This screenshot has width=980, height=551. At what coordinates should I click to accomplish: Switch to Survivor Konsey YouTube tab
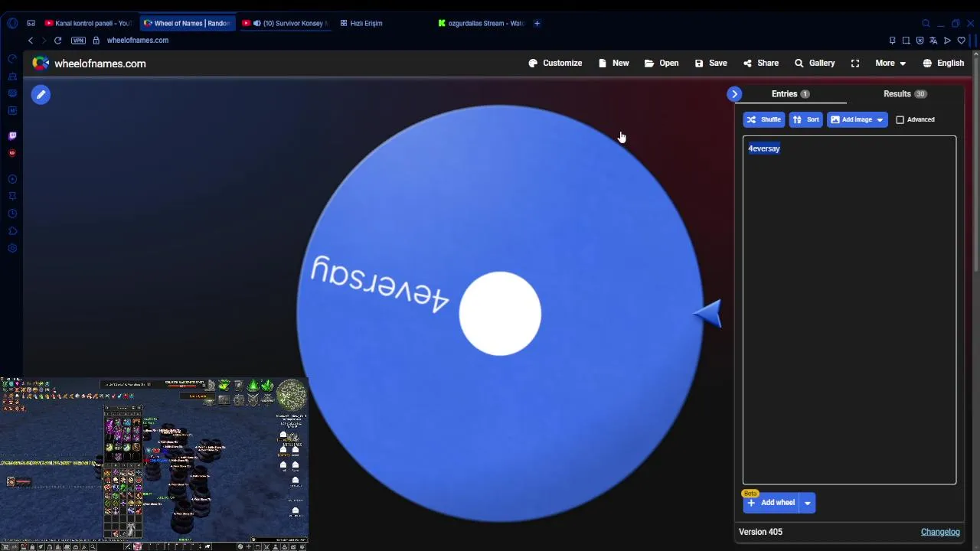pos(287,23)
